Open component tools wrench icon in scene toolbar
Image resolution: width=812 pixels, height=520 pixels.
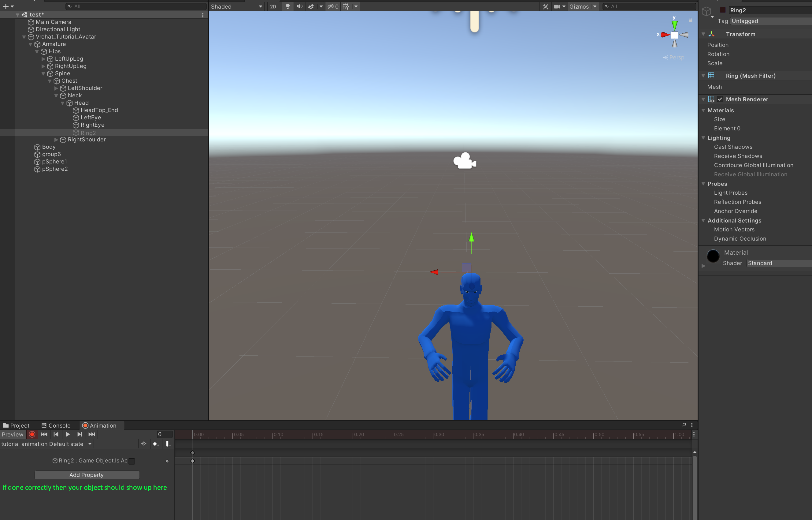(546, 6)
